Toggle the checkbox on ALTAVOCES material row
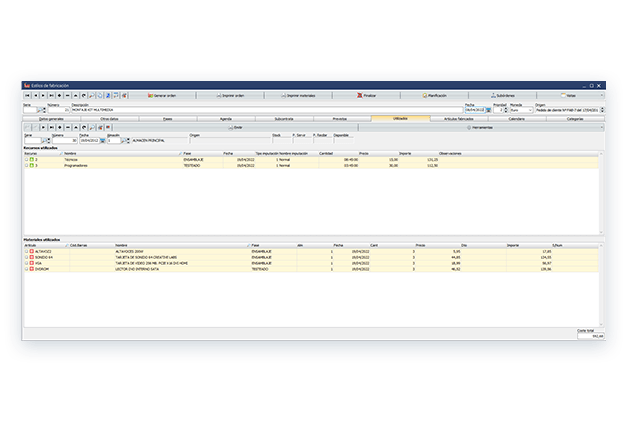This screenshot has width=640, height=425. (27, 251)
